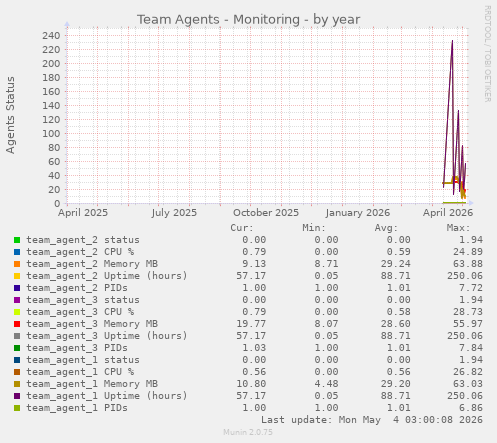Click the July 2025 x-axis label
The width and height of the screenshot is (497, 443).
click(x=174, y=213)
